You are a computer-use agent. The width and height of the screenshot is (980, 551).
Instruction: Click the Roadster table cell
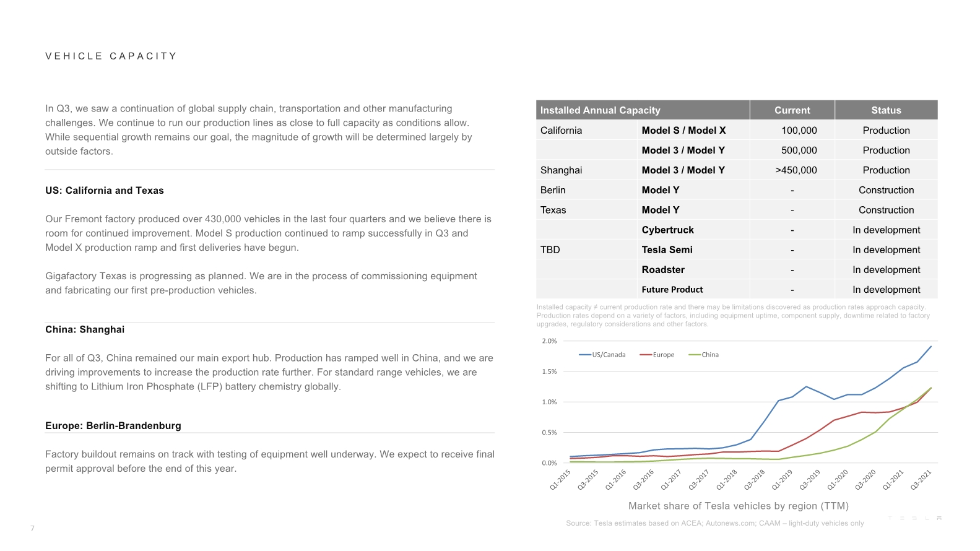click(x=663, y=270)
